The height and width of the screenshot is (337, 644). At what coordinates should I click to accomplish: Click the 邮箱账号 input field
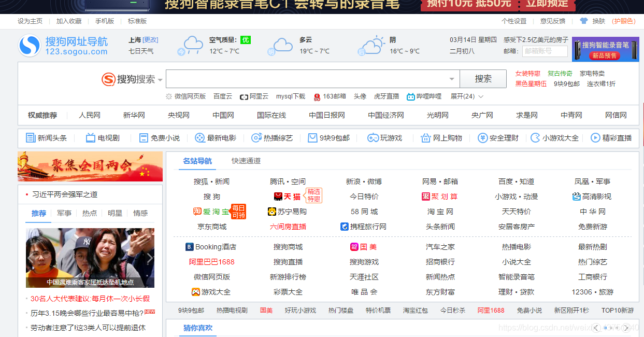(x=545, y=51)
